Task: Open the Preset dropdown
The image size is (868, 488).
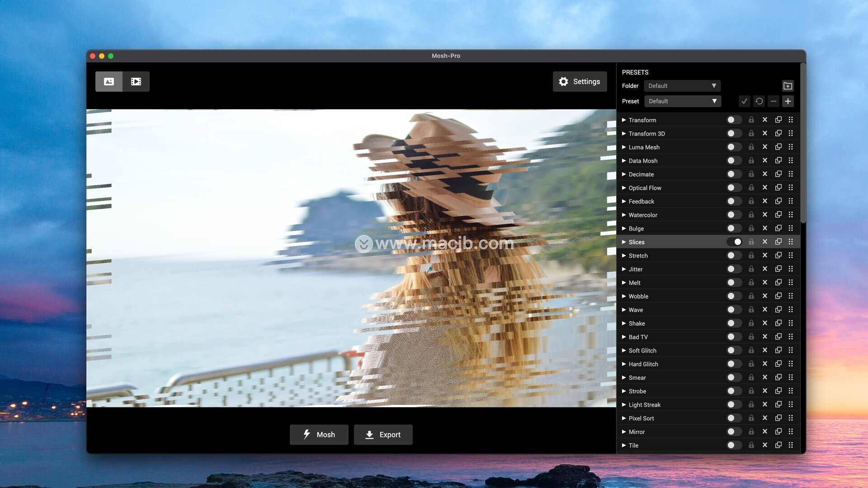Action: [682, 101]
